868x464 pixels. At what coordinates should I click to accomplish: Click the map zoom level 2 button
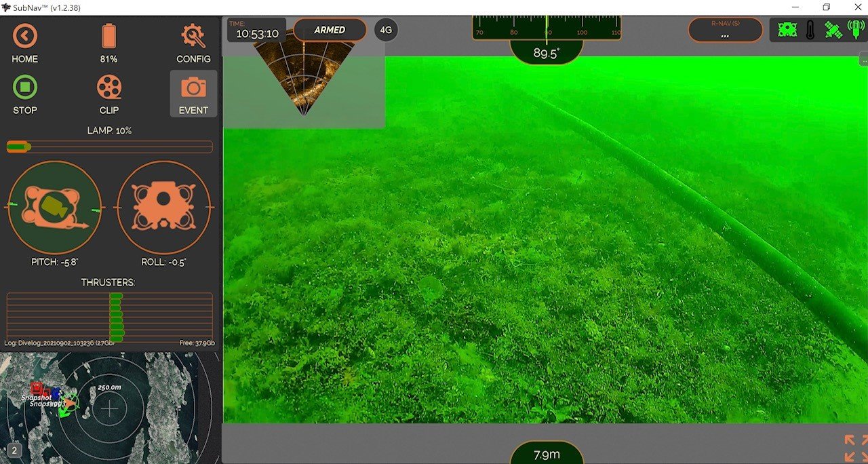[14, 450]
